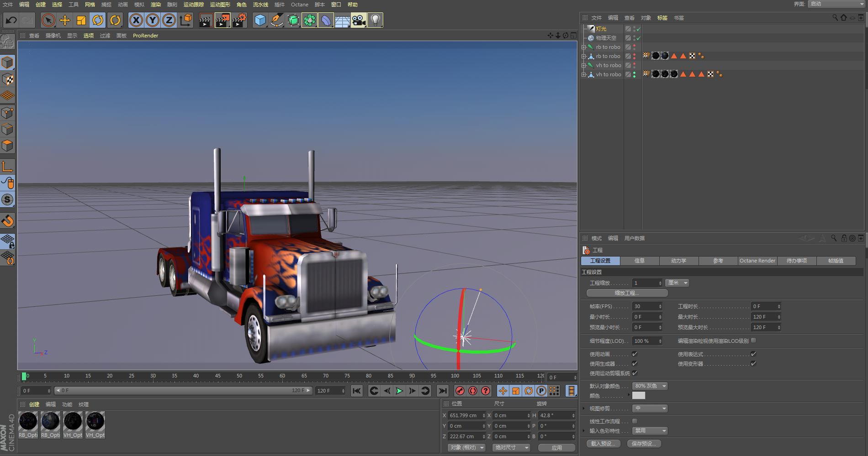Open the 绝对尺寸 size dropdown
This screenshot has height=456, width=868.
tap(511, 448)
